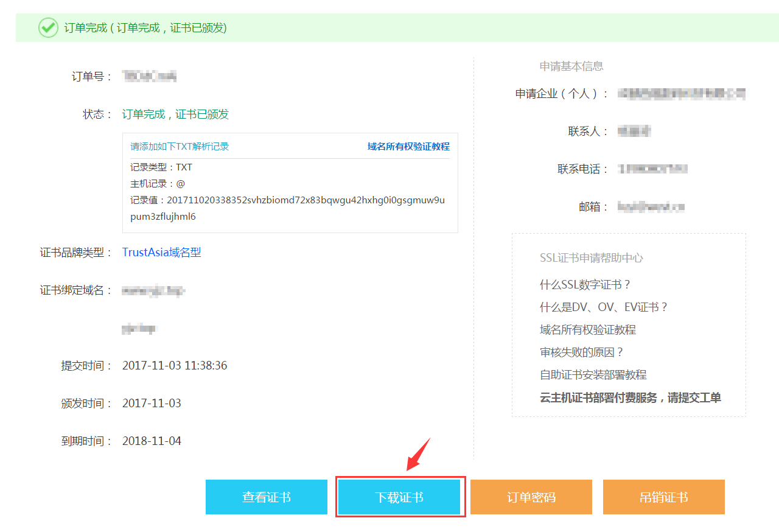View 审核失败的原因？ help link

[x=582, y=352]
